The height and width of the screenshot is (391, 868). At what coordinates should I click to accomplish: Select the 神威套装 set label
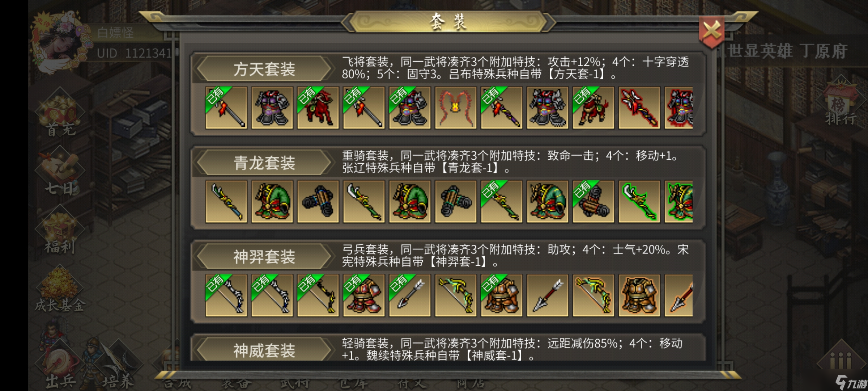click(264, 350)
